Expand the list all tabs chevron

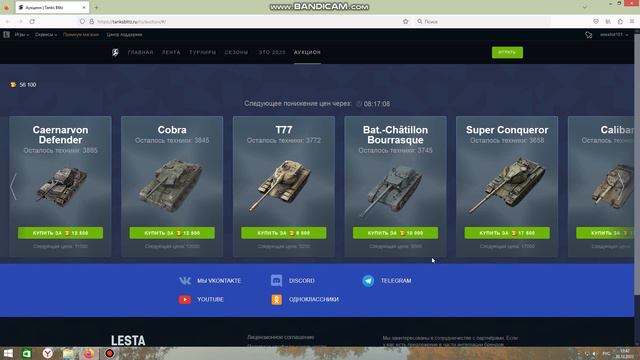coord(584,7)
